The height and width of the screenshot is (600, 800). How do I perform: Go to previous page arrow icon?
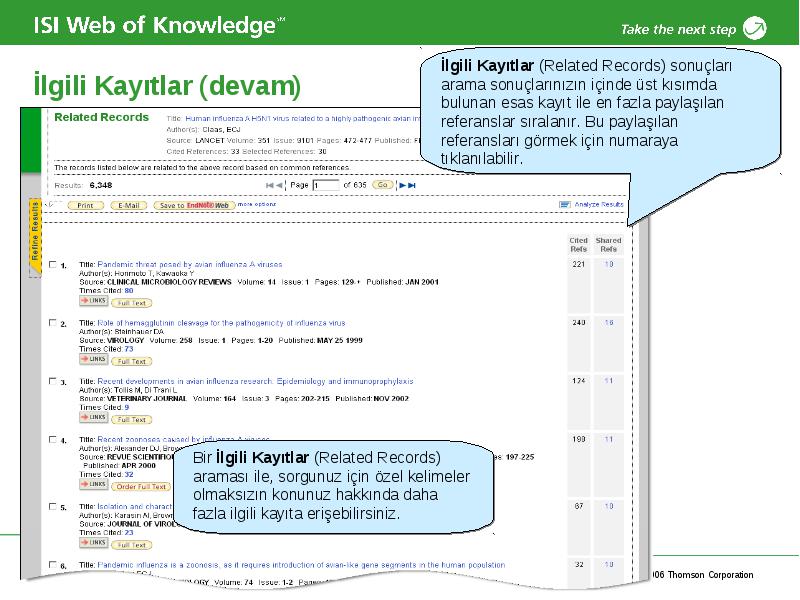click(279, 185)
